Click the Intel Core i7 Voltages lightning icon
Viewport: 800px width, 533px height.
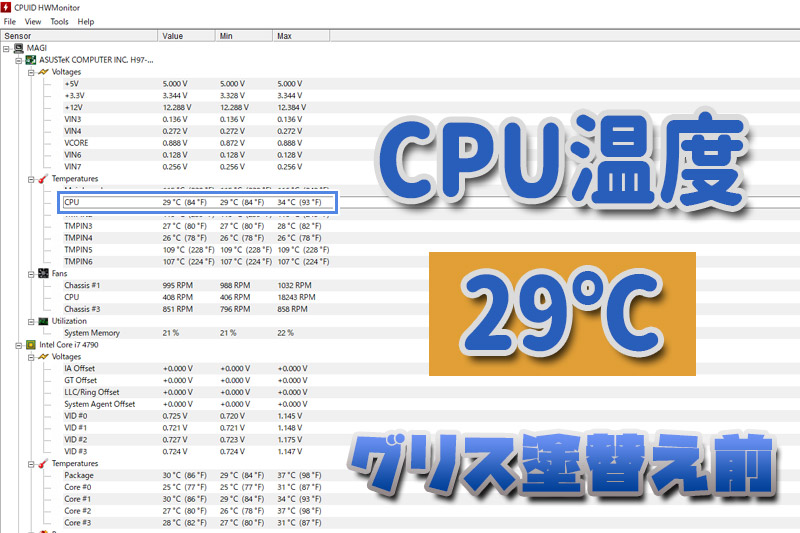click(43, 357)
